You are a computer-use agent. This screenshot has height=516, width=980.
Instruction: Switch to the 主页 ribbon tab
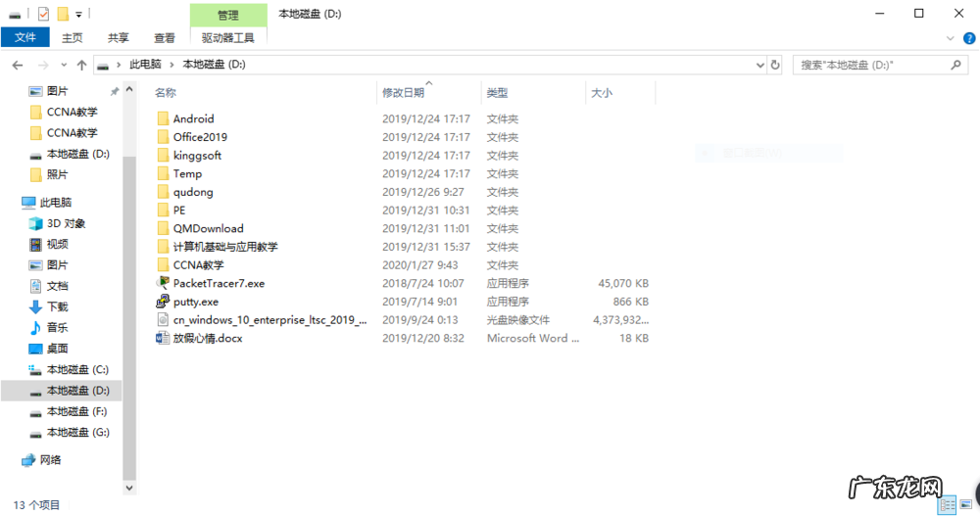click(72, 37)
